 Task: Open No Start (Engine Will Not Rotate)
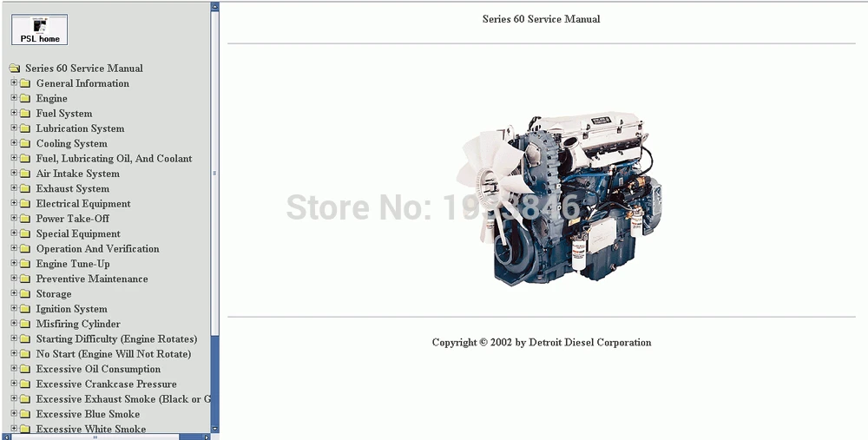[114, 354]
